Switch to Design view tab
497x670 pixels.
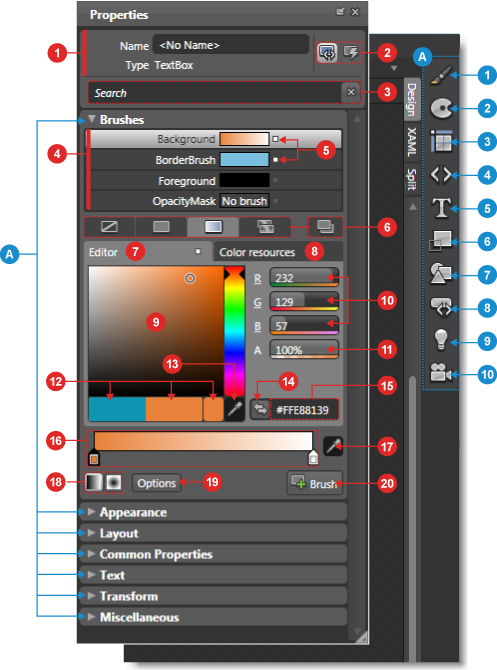click(x=412, y=99)
